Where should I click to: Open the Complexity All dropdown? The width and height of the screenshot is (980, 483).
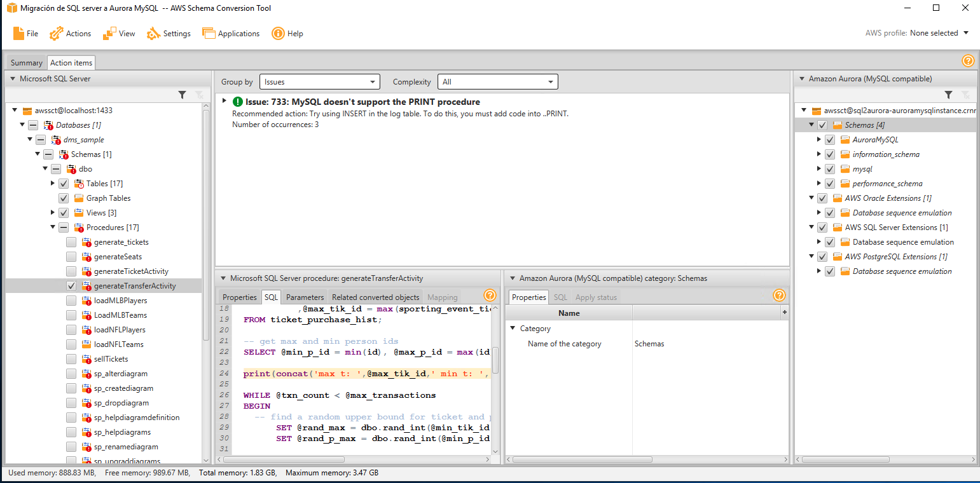coord(497,82)
